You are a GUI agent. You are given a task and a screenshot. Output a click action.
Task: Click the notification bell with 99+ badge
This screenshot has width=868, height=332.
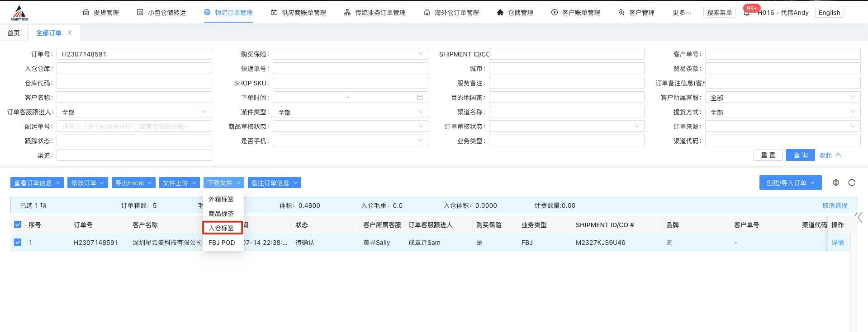(x=747, y=13)
